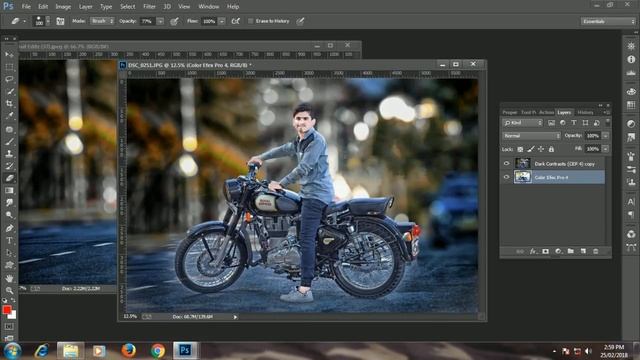The width and height of the screenshot is (640, 360).
Task: Open the layer blend mode Normal dropdown
Action: click(531, 136)
